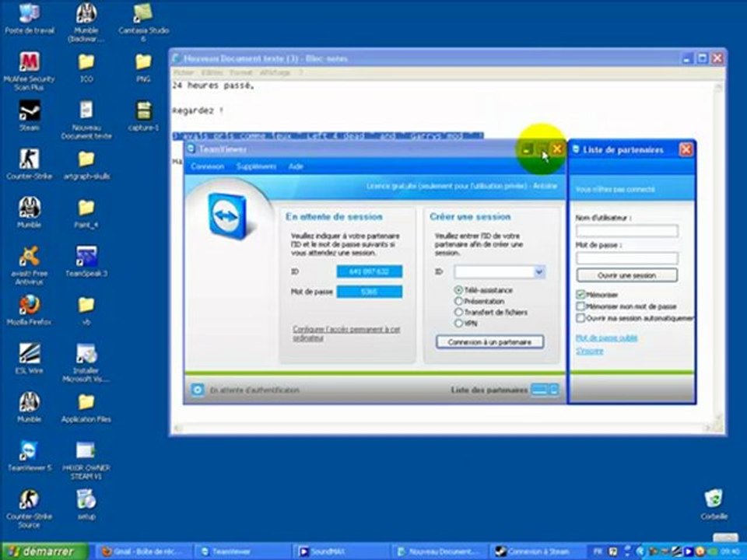Click the Connexion à un partenaire button
The width and height of the screenshot is (747, 560).
(489, 342)
